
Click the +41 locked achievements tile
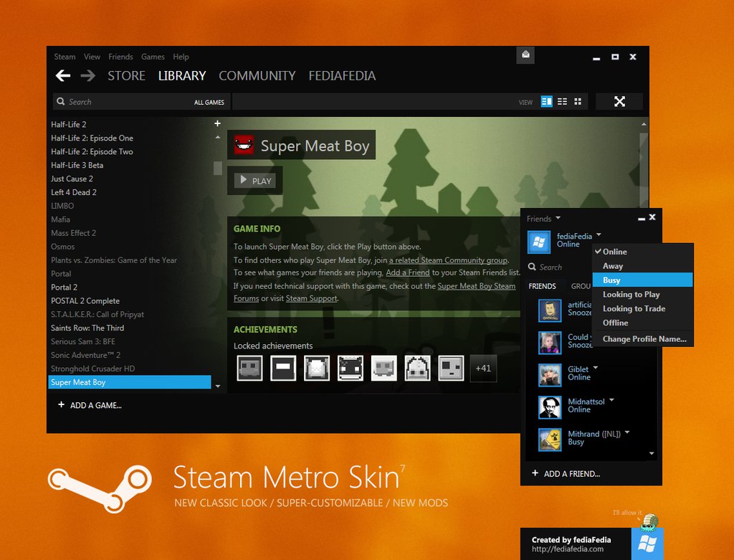point(483,369)
